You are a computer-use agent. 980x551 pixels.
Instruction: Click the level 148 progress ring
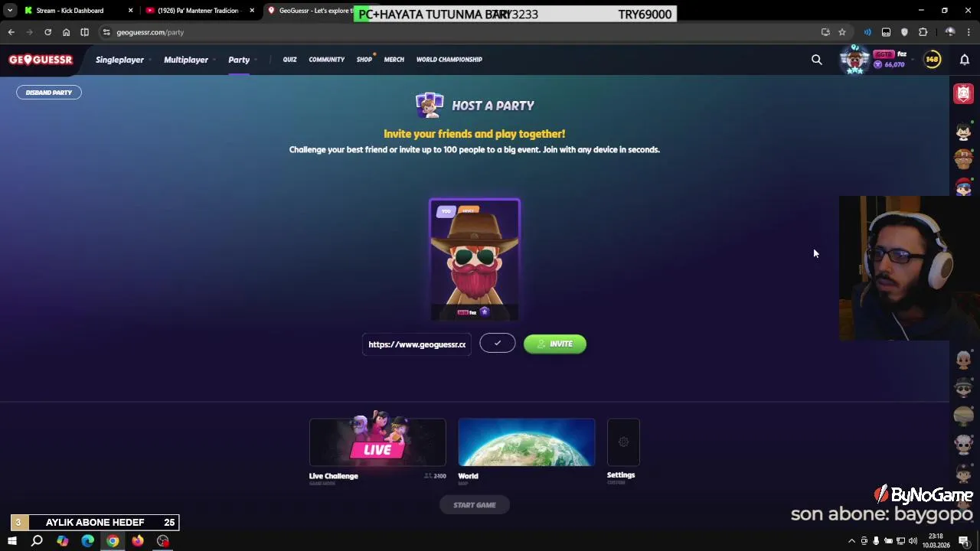click(933, 59)
